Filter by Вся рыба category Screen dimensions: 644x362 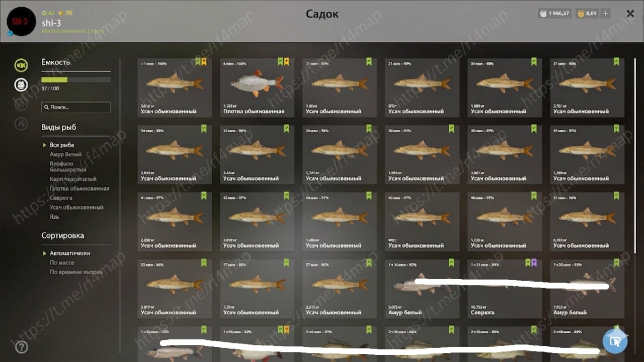[62, 145]
